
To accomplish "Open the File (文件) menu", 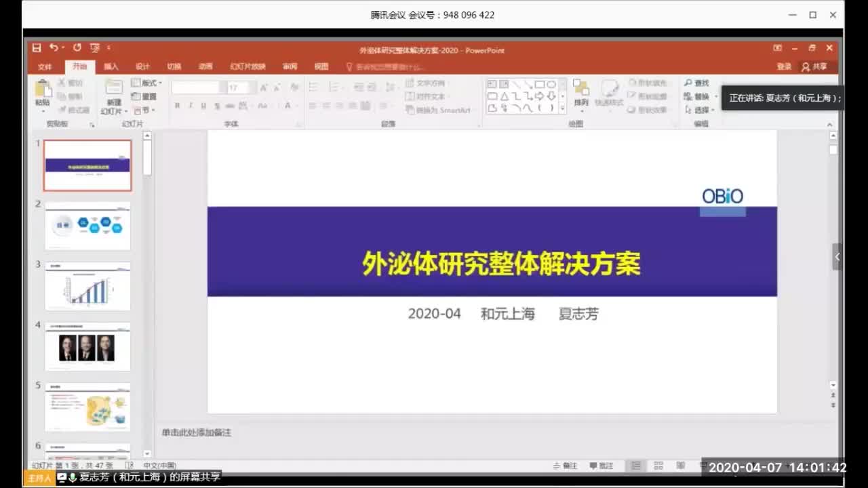I will 45,66.
